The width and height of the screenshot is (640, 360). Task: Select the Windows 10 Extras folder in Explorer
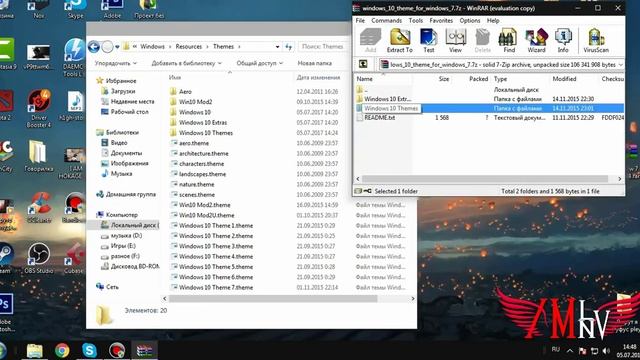click(x=203, y=122)
